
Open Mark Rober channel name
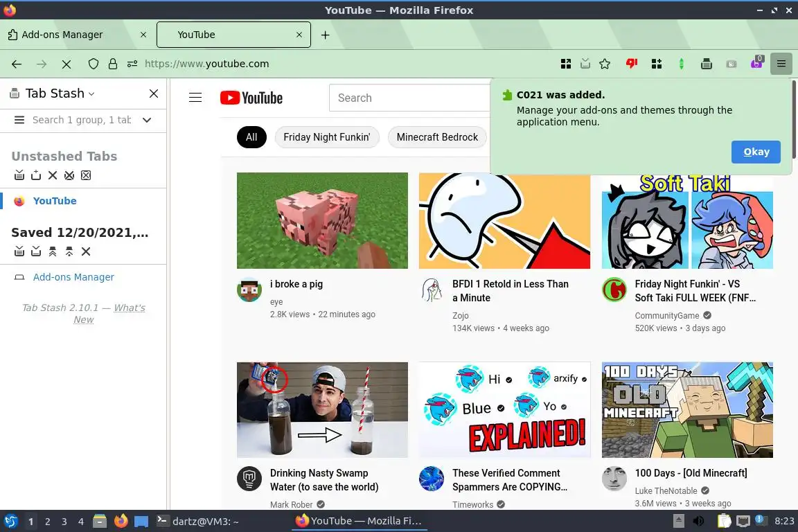coord(291,504)
